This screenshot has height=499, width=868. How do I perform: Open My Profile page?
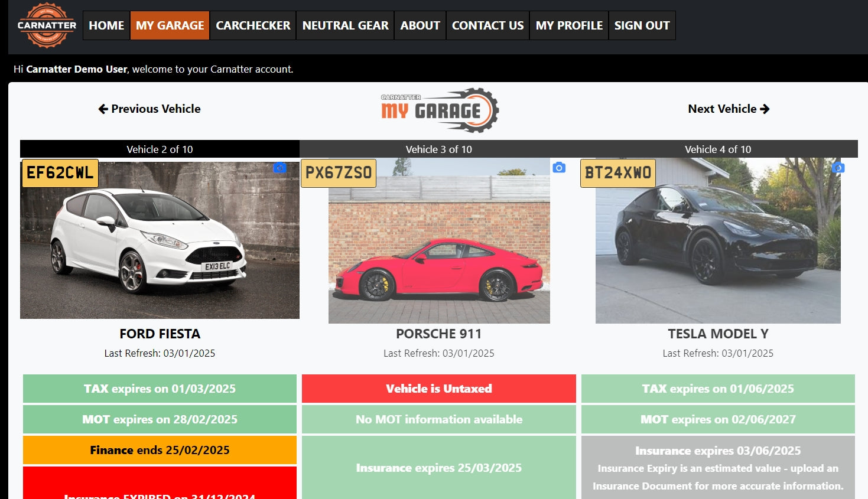[569, 25]
